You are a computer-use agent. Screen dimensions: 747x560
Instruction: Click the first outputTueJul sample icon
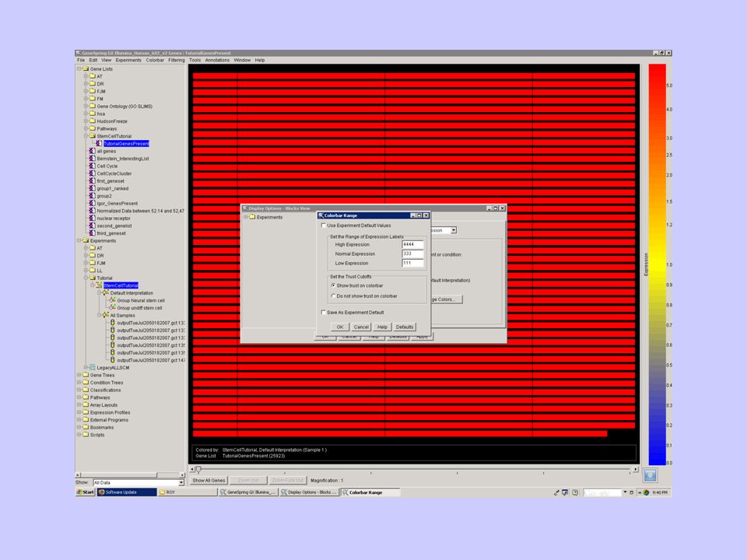coord(112,323)
